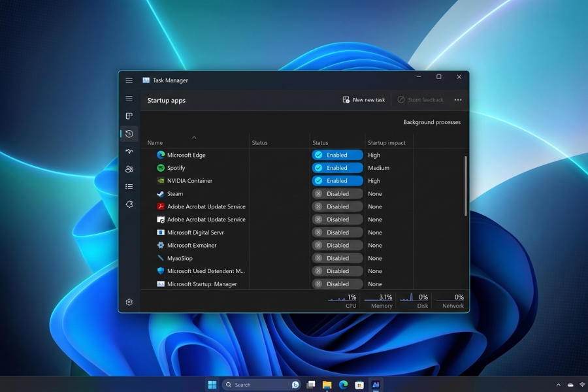Click the shield icon beside Microsoft Used Detendent
588x392 pixels.
coord(161,271)
